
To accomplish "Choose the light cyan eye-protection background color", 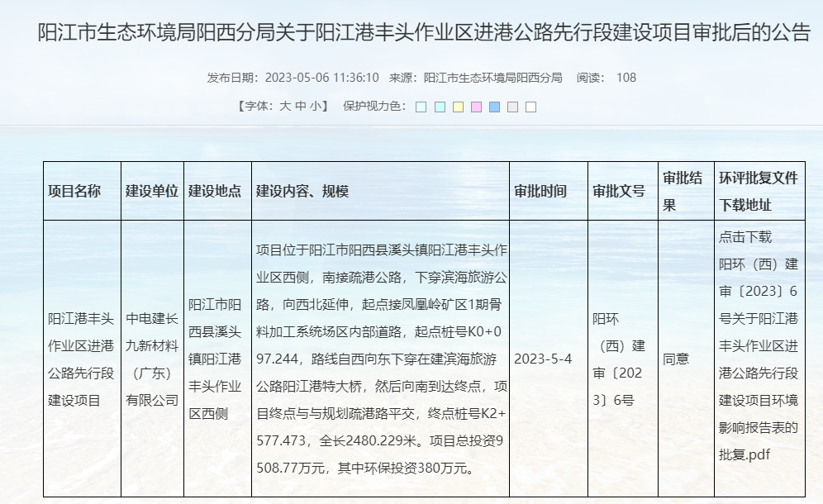I will click(x=440, y=107).
